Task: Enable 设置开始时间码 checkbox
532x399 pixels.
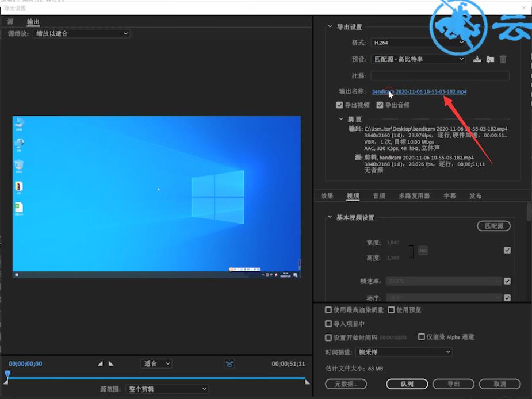Action: [328, 337]
